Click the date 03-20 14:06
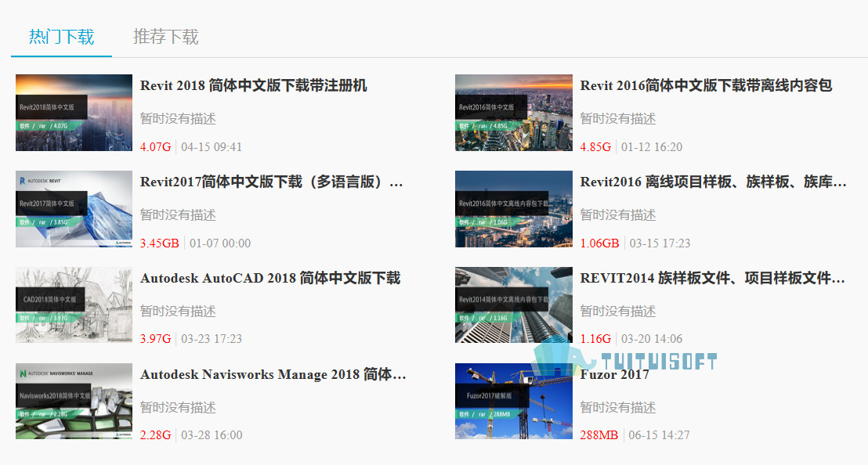Screen dimensions: 868x465 (652, 339)
